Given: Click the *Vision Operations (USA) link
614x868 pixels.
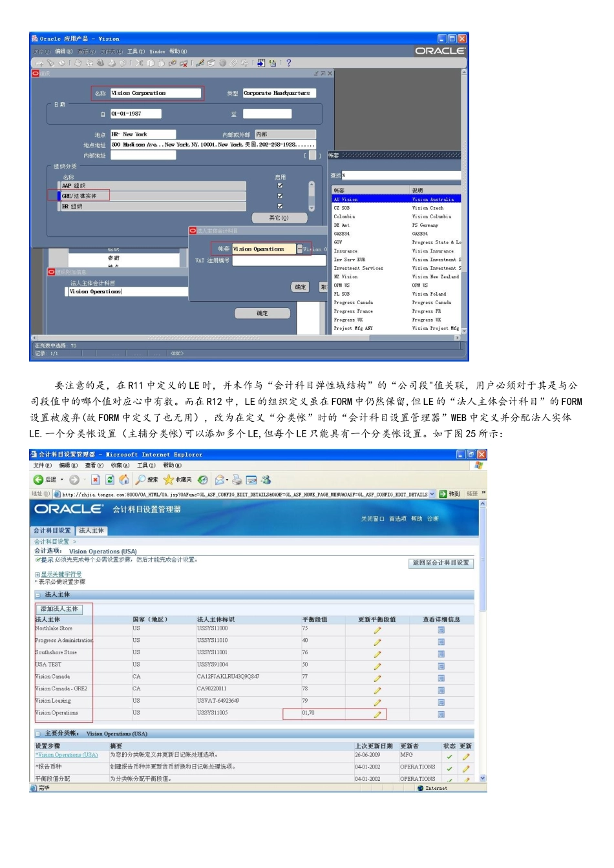Looking at the screenshot, I should pyautogui.click(x=67, y=755).
